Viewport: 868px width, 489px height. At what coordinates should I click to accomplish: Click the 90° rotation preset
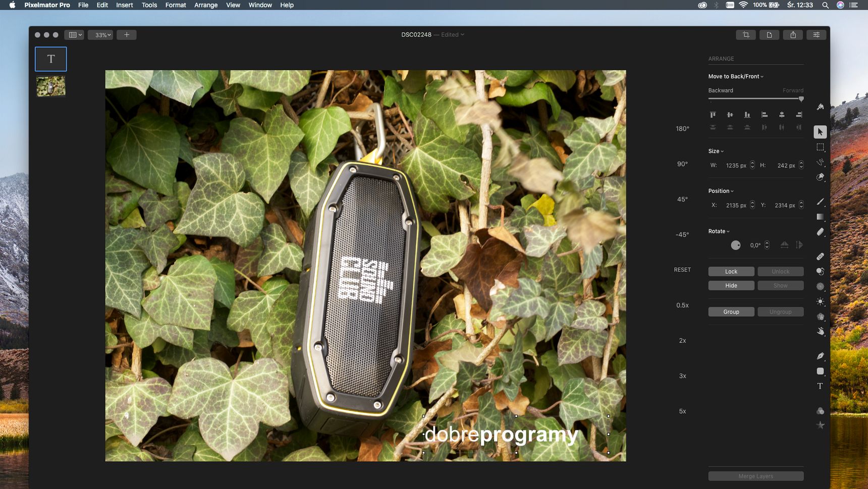pos(682,164)
